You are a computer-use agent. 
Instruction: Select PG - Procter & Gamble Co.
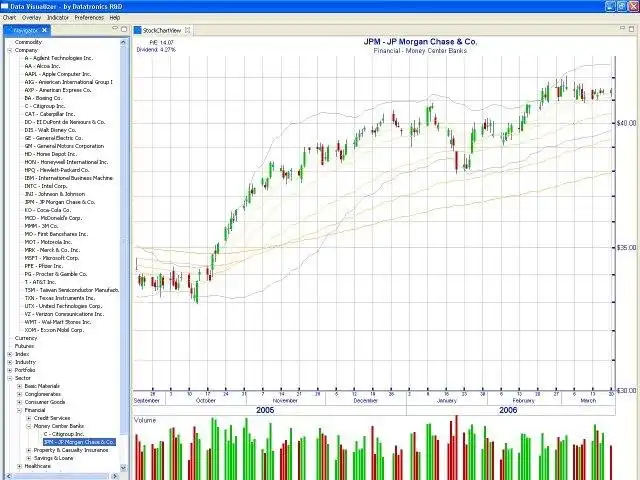coord(56,274)
